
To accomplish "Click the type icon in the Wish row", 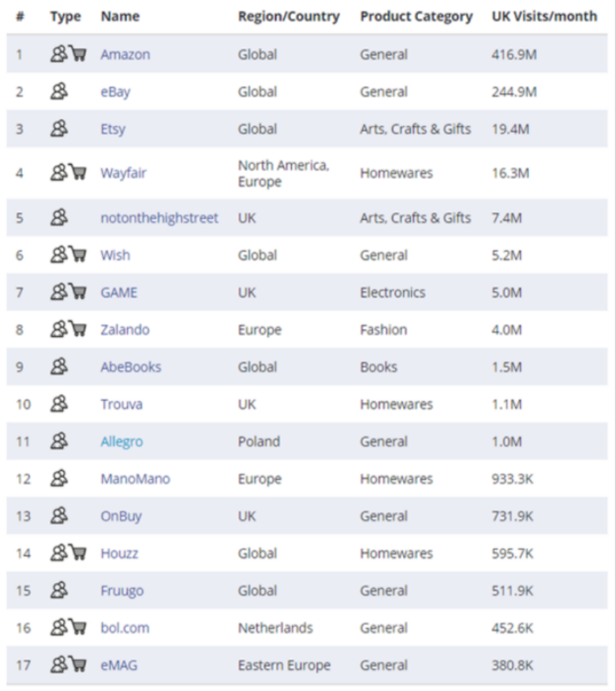I will [69, 255].
